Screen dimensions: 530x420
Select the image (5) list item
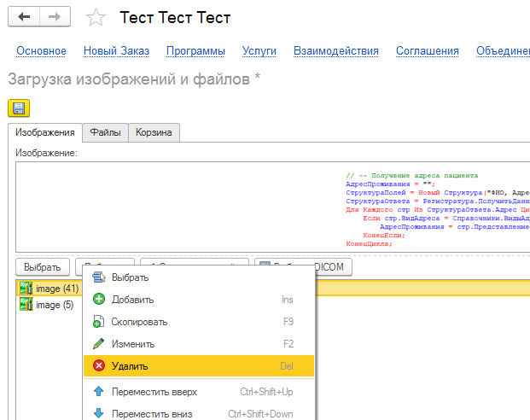point(54,305)
